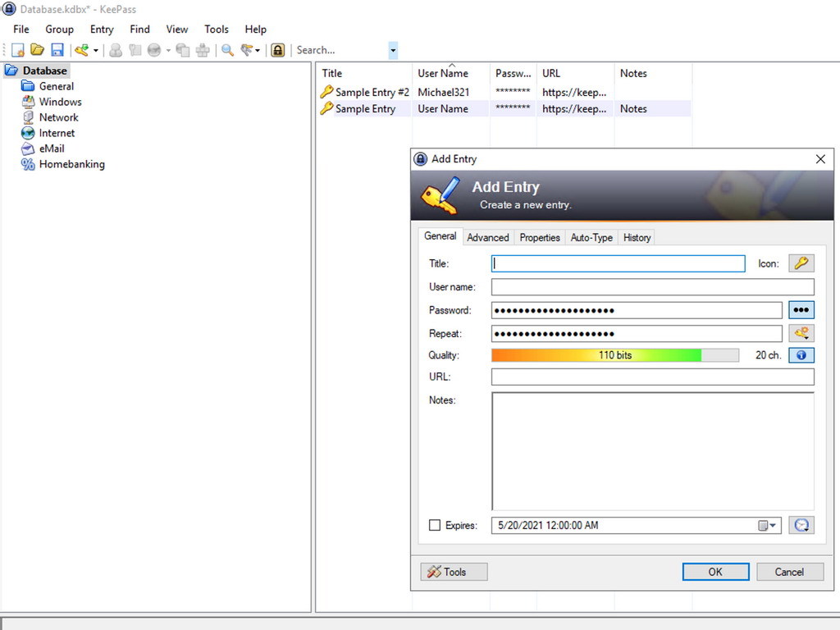This screenshot has width=840, height=630.
Task: Click the 110 bits quality bar
Action: point(615,355)
